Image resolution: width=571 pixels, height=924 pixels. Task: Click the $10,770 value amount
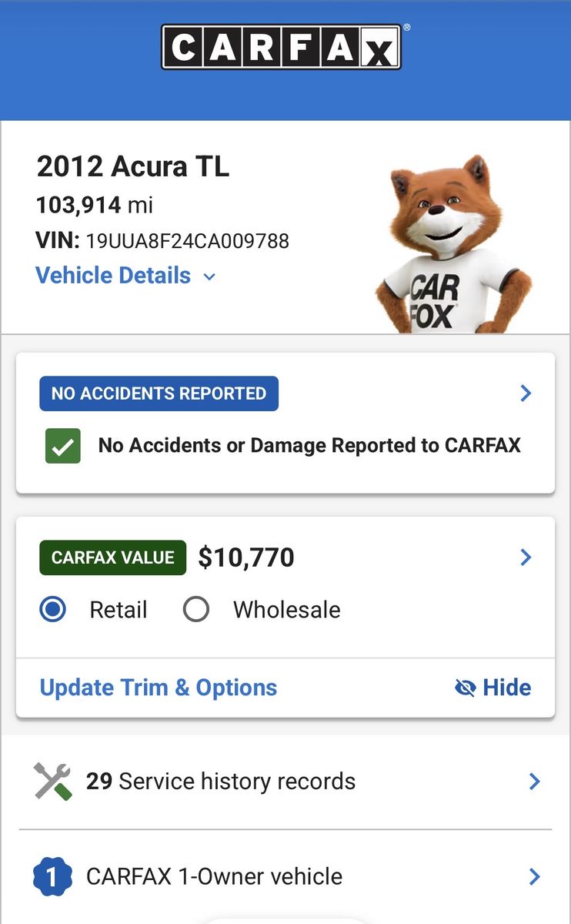246,557
